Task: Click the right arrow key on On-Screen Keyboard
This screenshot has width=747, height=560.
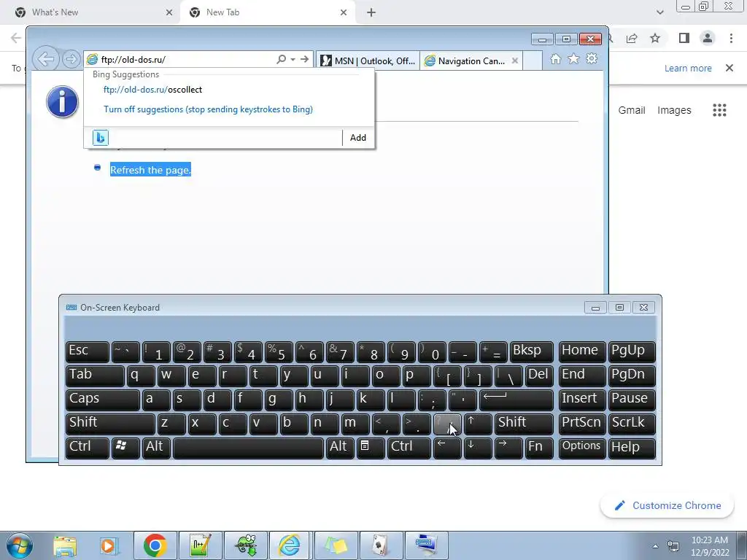Action: coord(508,448)
